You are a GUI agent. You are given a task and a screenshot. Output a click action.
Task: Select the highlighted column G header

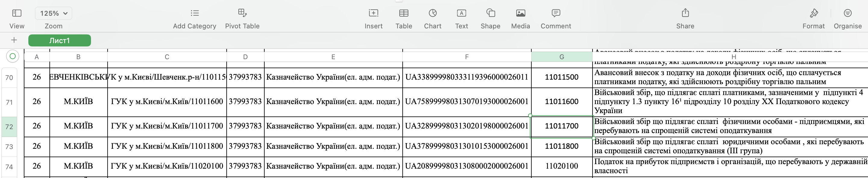coord(562,57)
